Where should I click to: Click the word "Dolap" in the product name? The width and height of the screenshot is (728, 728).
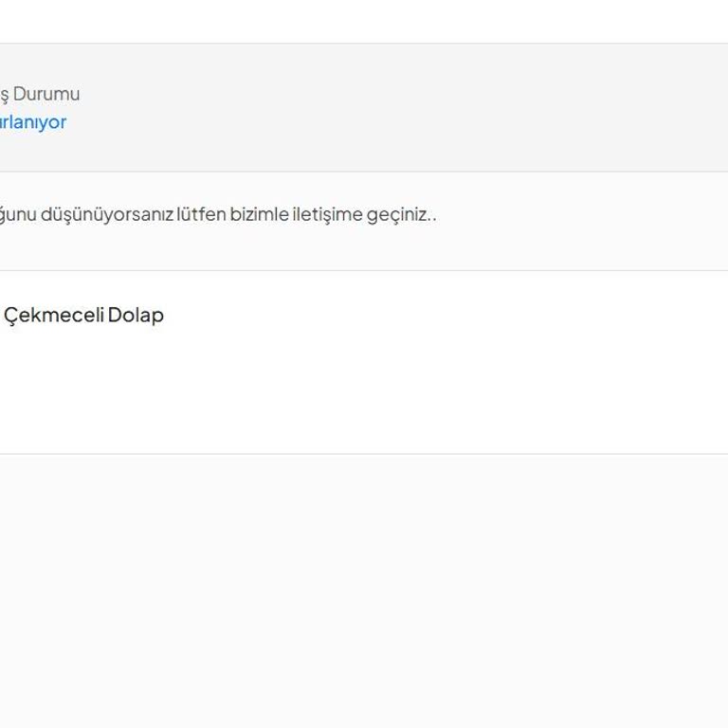pyautogui.click(x=136, y=315)
